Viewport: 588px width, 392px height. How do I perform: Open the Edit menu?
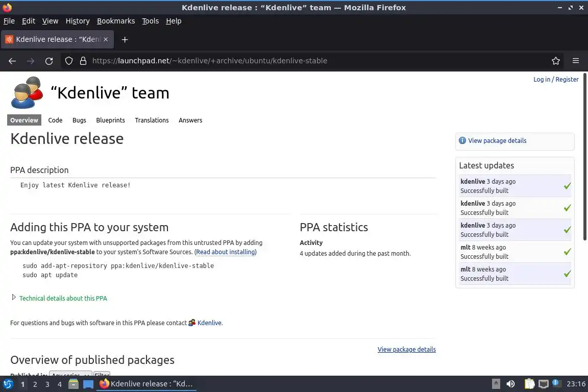tap(29, 21)
